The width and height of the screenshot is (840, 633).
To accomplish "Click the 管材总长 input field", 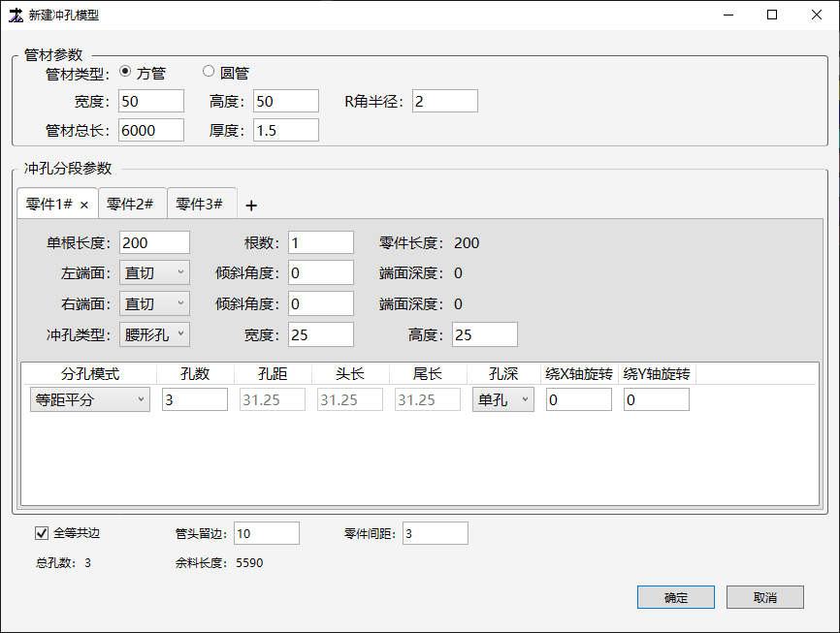I will click(x=151, y=130).
